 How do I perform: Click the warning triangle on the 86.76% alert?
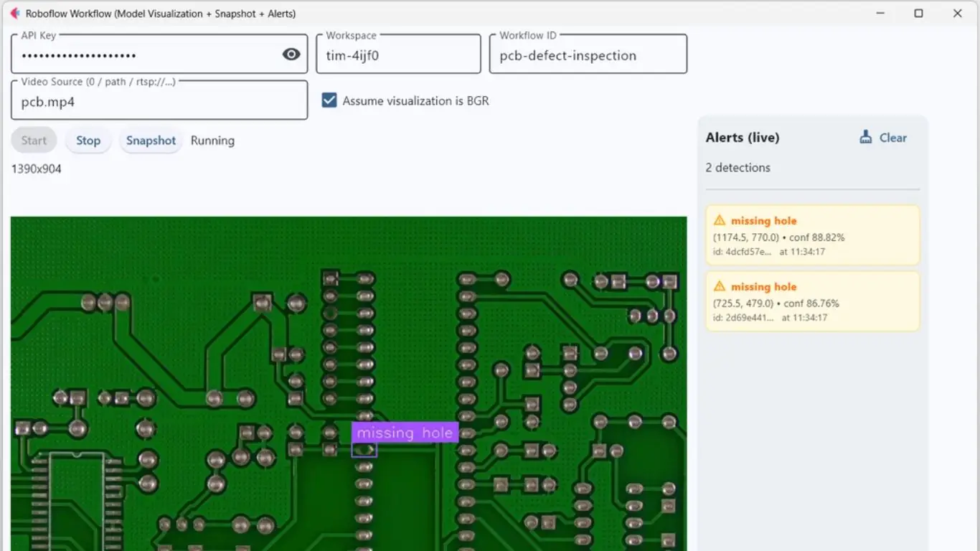(720, 287)
